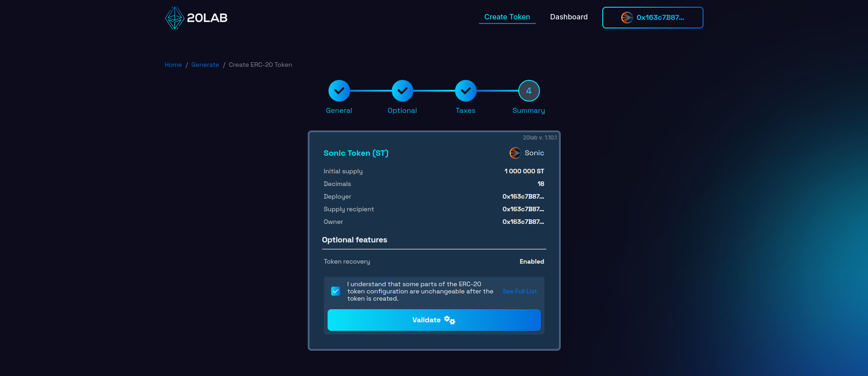This screenshot has height=376, width=868.
Task: Follow the Generate breadcrumb link
Action: point(205,65)
